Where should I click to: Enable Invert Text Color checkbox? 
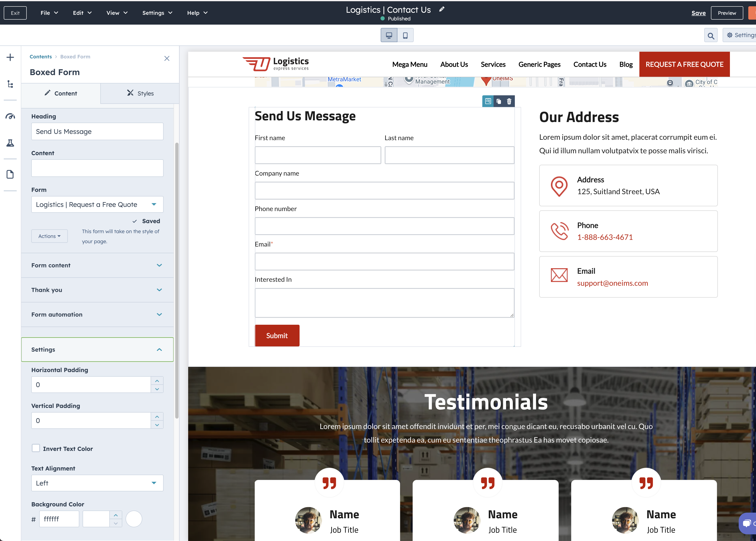tap(36, 448)
